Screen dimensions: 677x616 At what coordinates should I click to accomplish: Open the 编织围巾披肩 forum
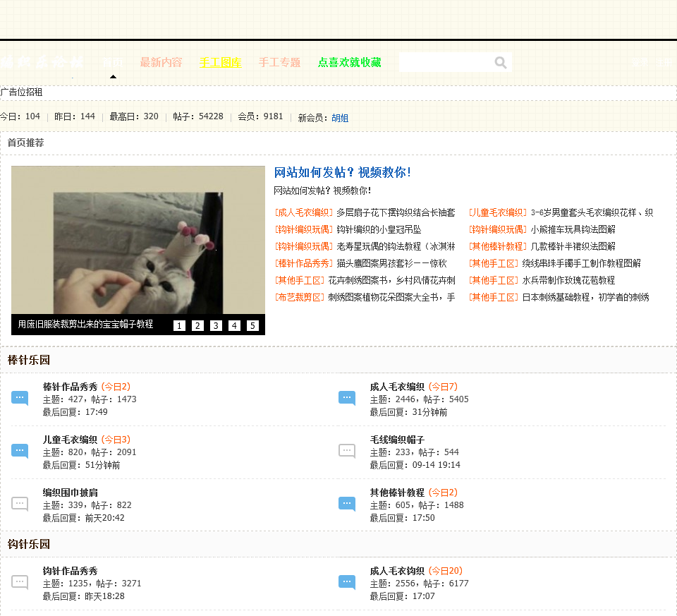pyautogui.click(x=71, y=493)
